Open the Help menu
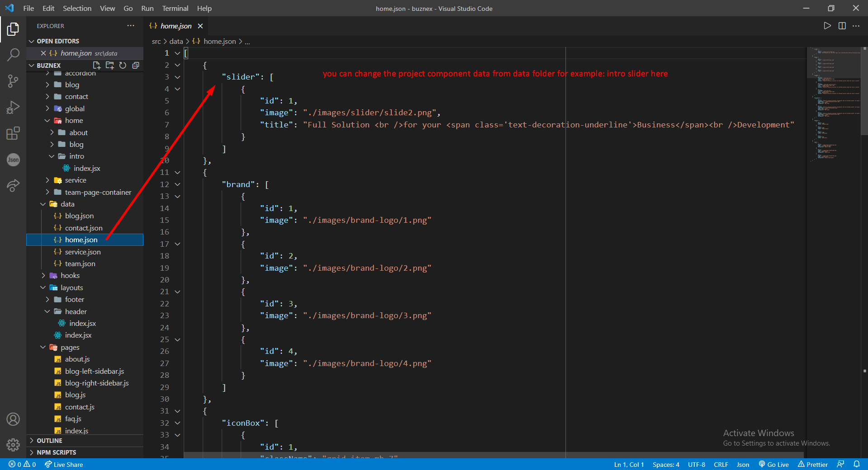 point(204,8)
